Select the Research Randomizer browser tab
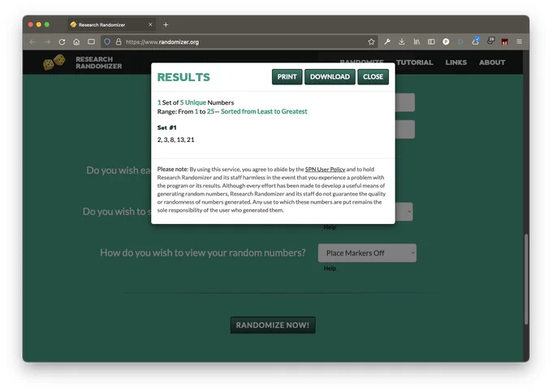 click(x=111, y=24)
